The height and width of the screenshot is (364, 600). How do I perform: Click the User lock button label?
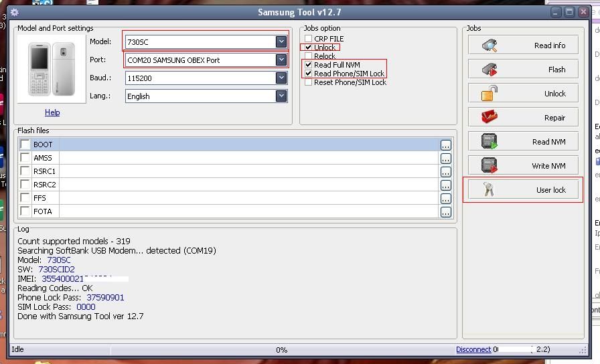(551, 190)
